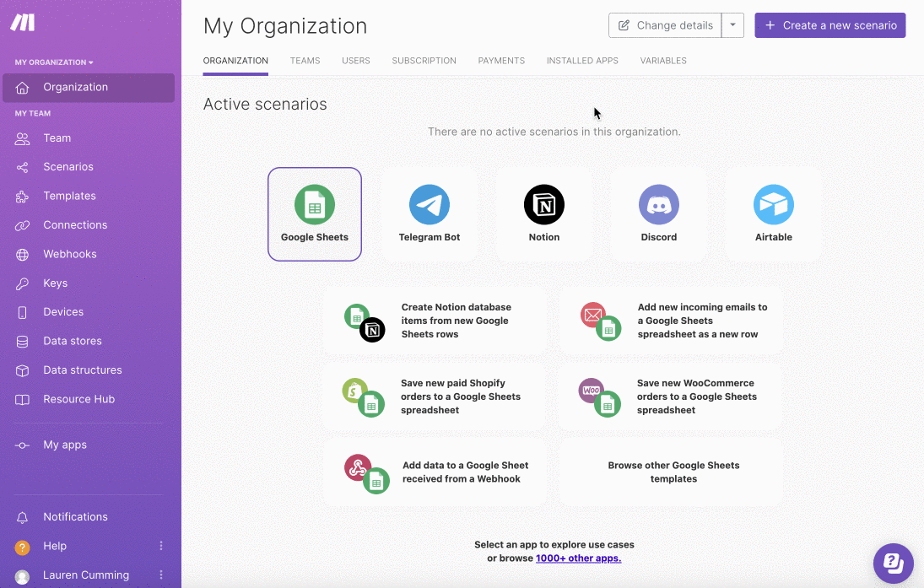Open Data stores in the sidebar
Screen dimensions: 924x588
click(x=72, y=341)
